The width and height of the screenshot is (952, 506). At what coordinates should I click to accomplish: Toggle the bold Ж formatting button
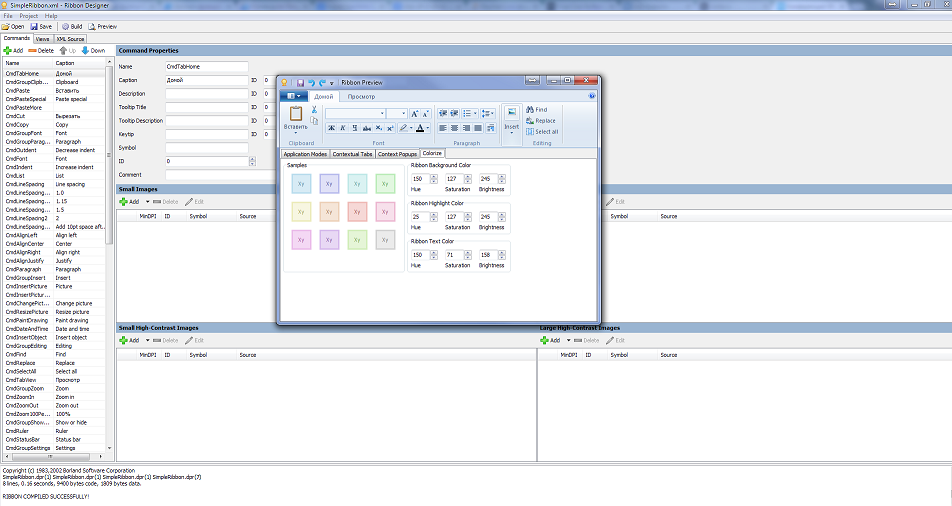(x=330, y=128)
